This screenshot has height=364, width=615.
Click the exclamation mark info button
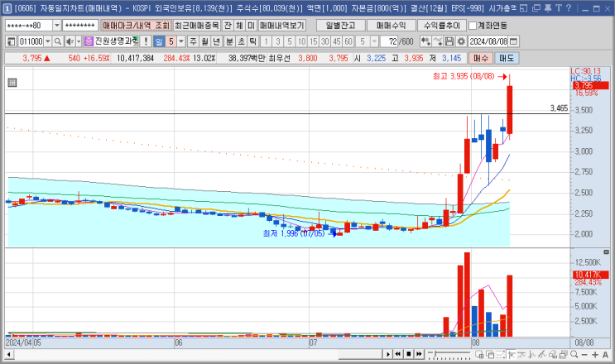146,41
